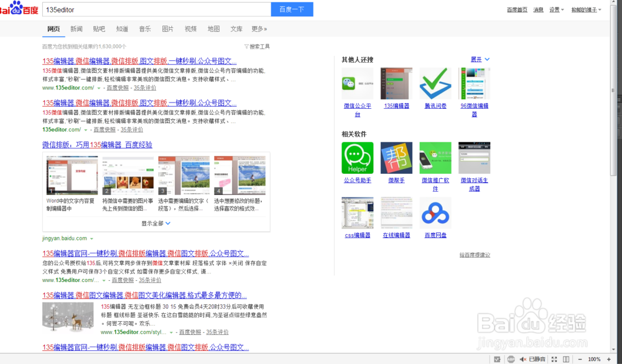
Task: Switch to the 地图 tab
Action: [213, 29]
